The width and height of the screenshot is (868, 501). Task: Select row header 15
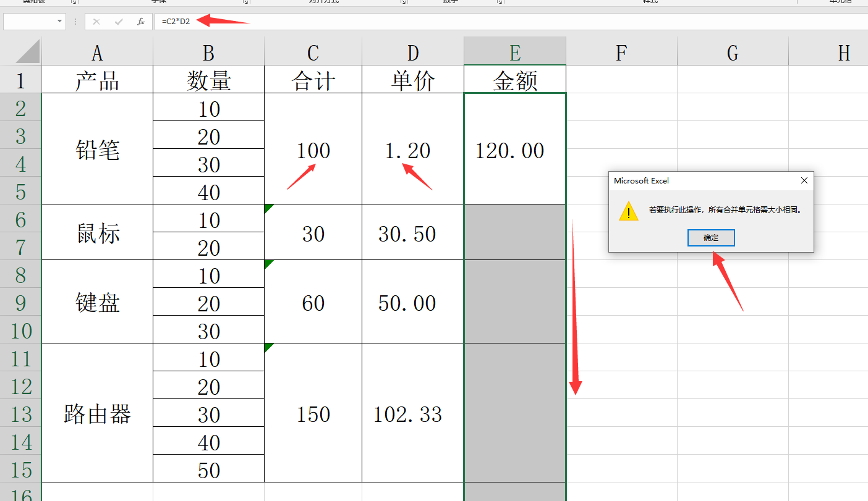coord(20,468)
